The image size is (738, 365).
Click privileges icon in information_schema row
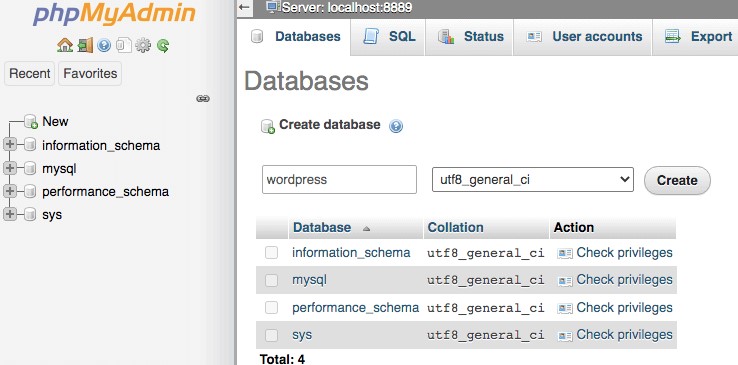[565, 254]
